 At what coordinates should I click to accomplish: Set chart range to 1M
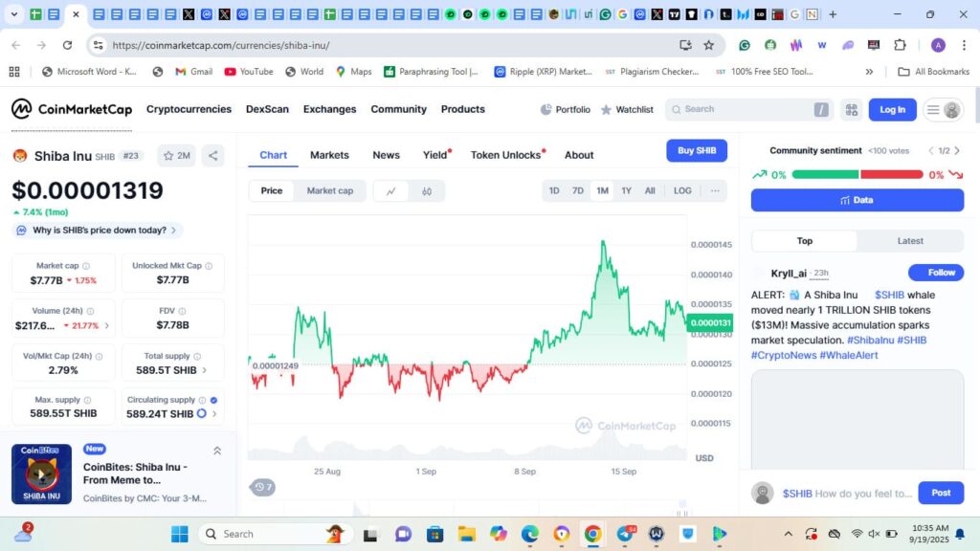click(x=603, y=191)
